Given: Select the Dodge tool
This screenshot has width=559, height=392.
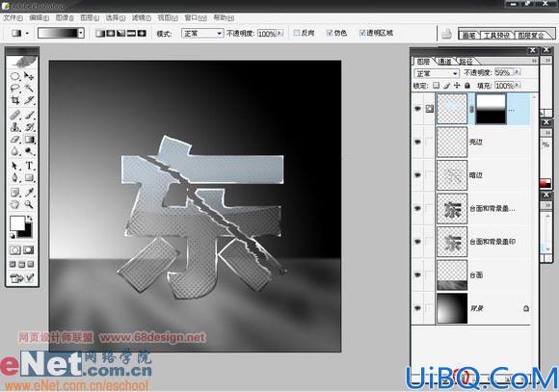Looking at the screenshot, I should point(29,151).
